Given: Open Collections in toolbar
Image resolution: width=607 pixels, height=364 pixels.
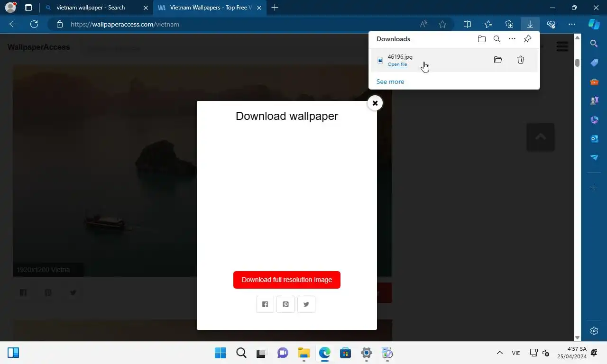Looking at the screenshot, I should click(509, 24).
